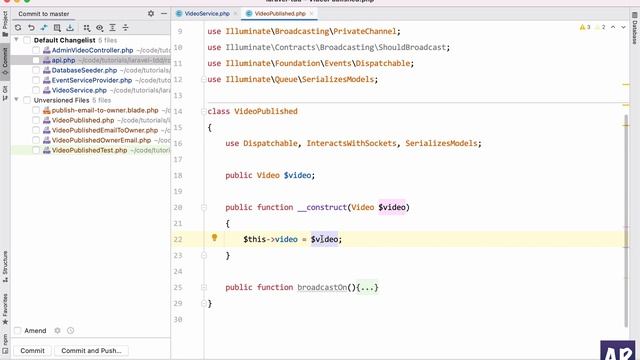Enable the Amend checkbox
The image size is (640, 360).
tap(18, 331)
